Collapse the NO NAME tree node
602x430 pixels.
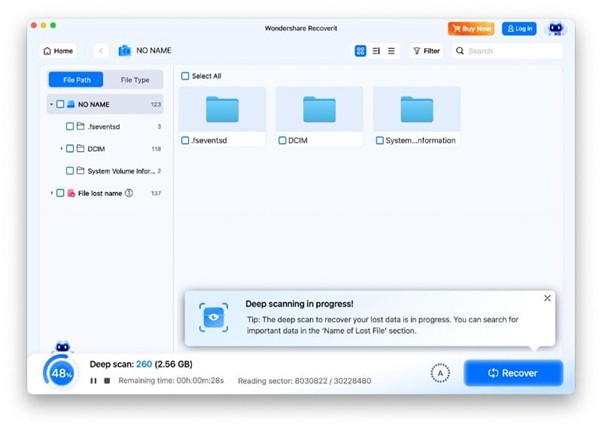coord(50,104)
